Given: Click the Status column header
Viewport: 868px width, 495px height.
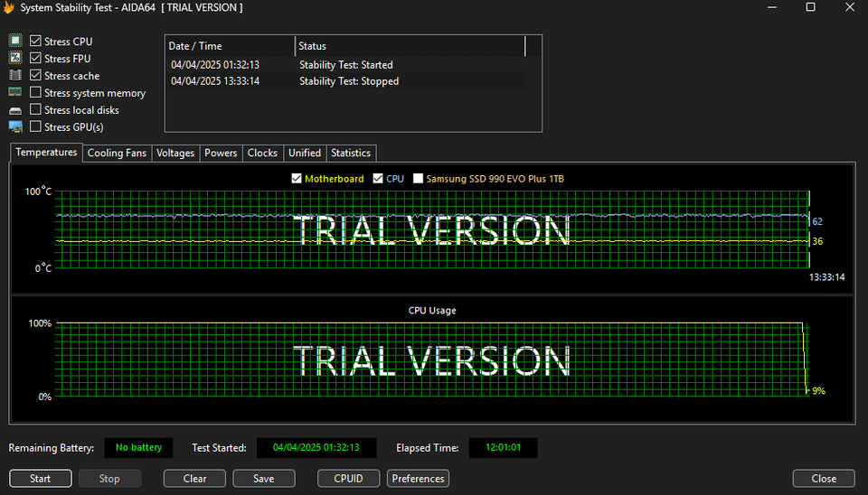Looking at the screenshot, I should pyautogui.click(x=410, y=46).
